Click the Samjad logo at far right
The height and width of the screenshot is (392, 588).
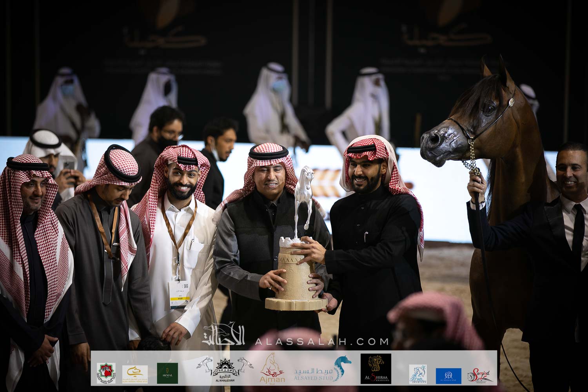tap(480, 375)
